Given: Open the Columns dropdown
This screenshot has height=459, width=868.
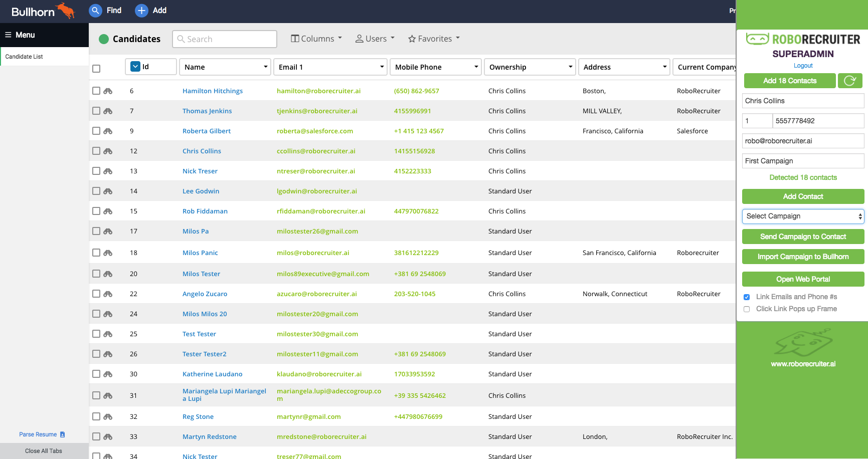Looking at the screenshot, I should tap(316, 39).
